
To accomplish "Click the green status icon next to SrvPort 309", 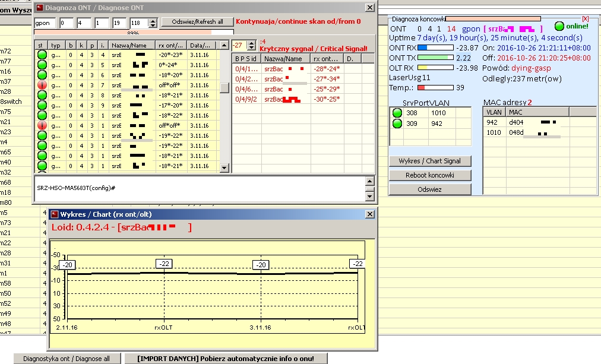I will pos(397,124).
